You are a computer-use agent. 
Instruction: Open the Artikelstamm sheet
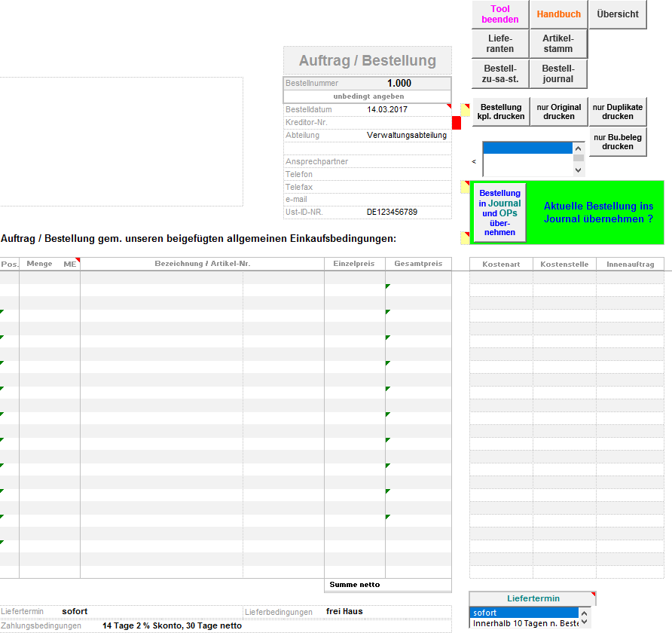tap(558, 44)
